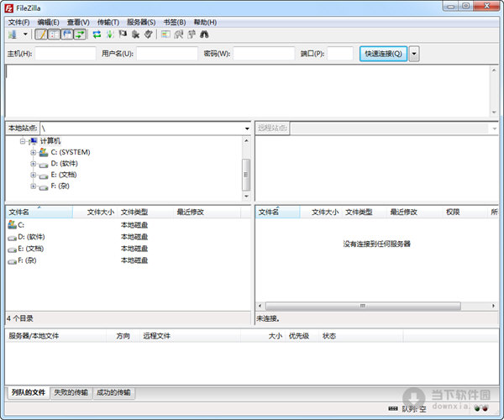Open the 查看(V) menu

(x=78, y=22)
